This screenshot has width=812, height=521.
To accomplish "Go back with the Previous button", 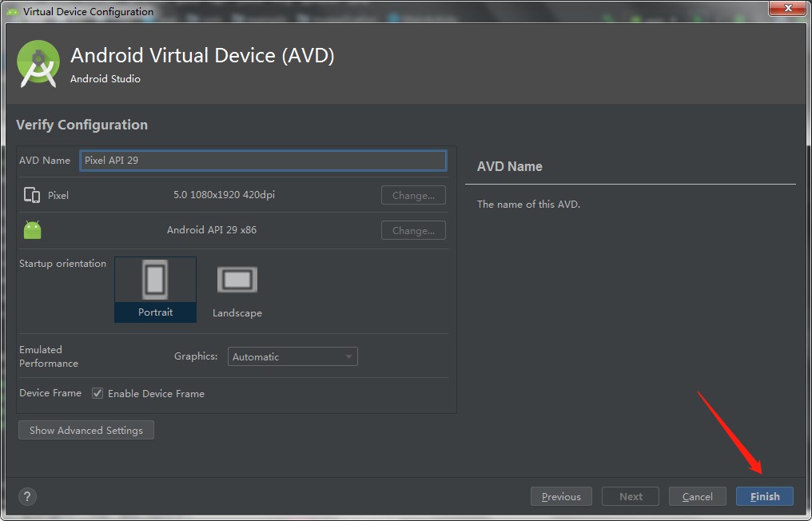I will (x=561, y=497).
